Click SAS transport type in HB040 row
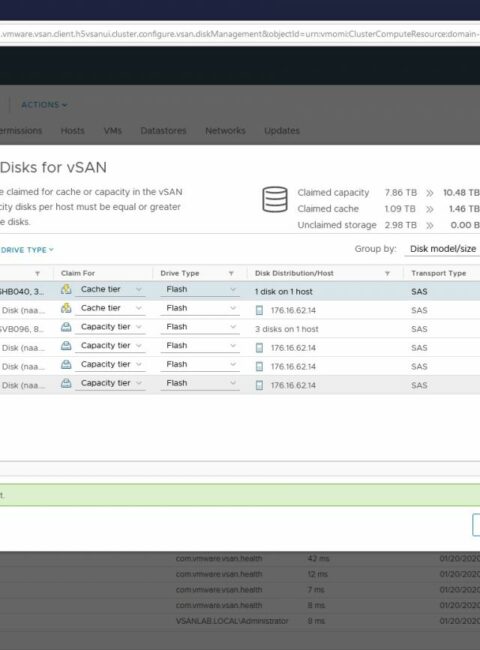This screenshot has height=650, width=480. click(419, 291)
